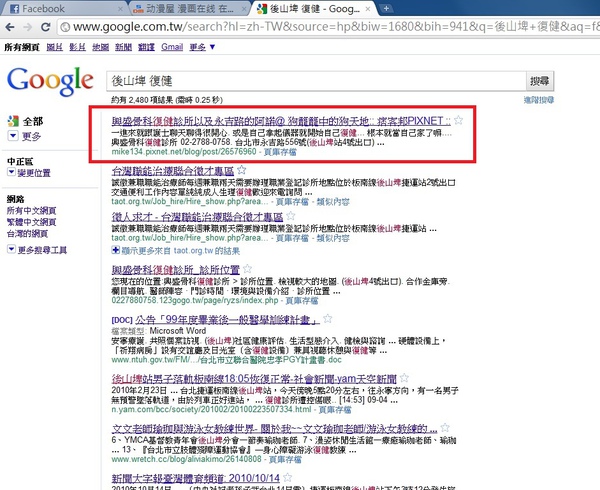The width and height of the screenshot is (600, 490).
Task: Open 頁庫存檔 cached link for mike134.pixnet.net result
Action: tap(280, 152)
